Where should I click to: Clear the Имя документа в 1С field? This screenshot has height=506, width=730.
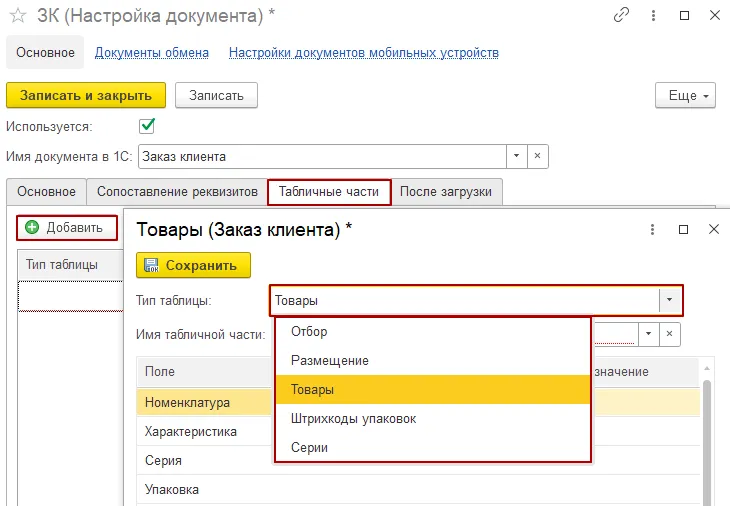[537, 156]
